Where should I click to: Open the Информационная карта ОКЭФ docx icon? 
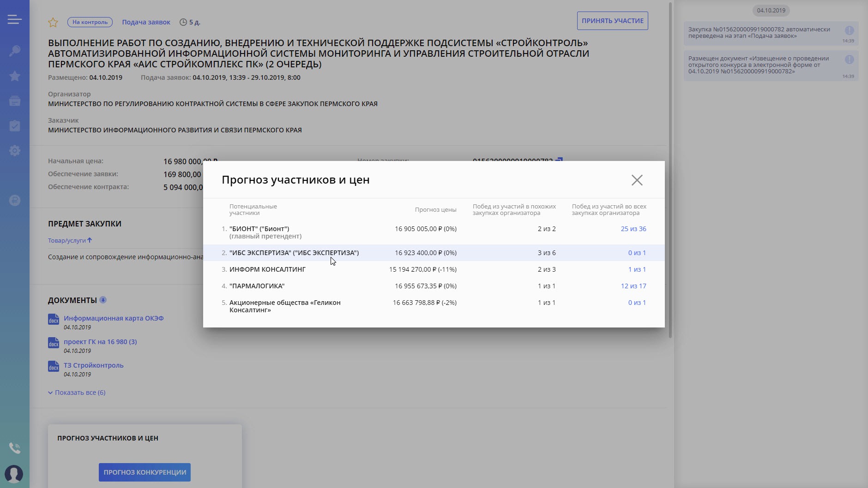tap(54, 319)
